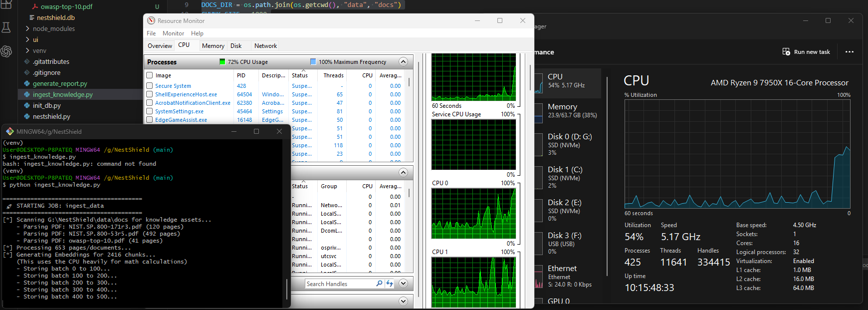
Task: Tick the select-all checkbox beside Image header
Action: [x=150, y=75]
